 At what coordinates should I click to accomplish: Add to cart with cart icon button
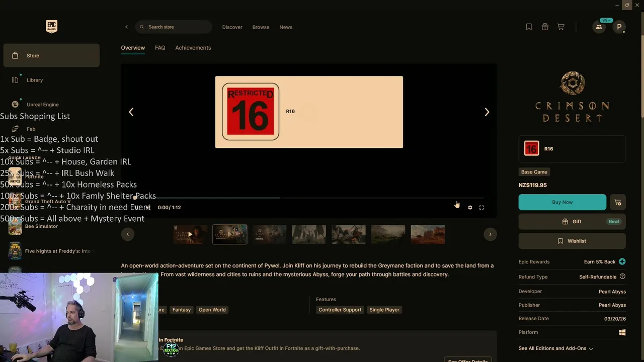point(618,202)
